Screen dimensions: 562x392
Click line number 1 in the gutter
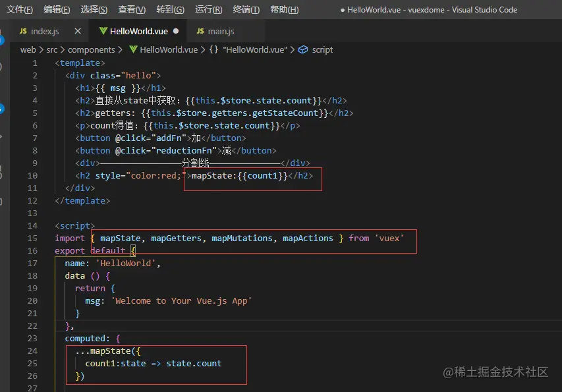(x=35, y=63)
